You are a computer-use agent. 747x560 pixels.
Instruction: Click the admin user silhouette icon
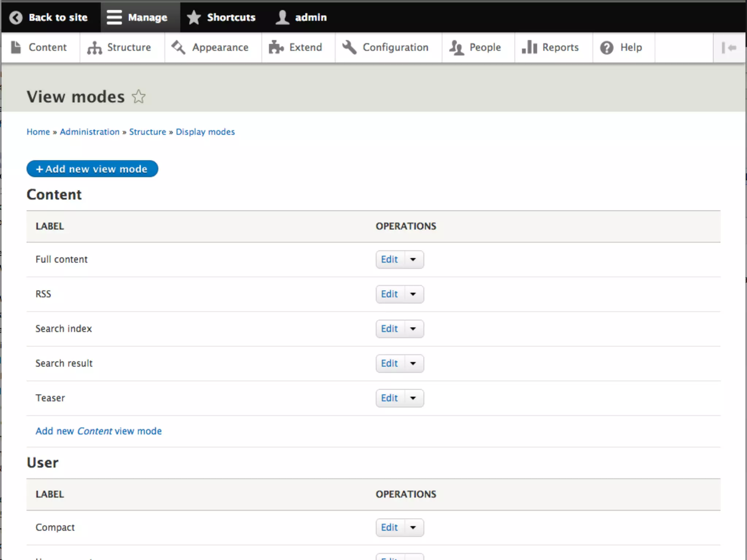(x=282, y=17)
